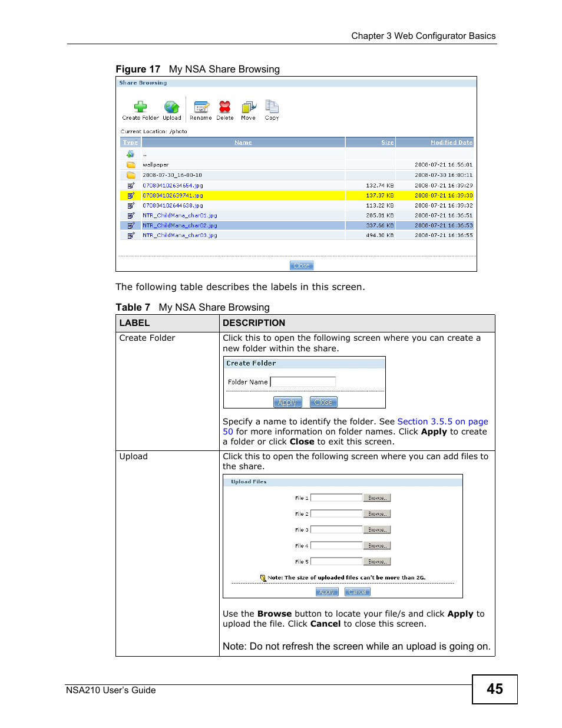This screenshot has height=728, width=562.
Task: Click the File 4 input field
Action: (336, 546)
